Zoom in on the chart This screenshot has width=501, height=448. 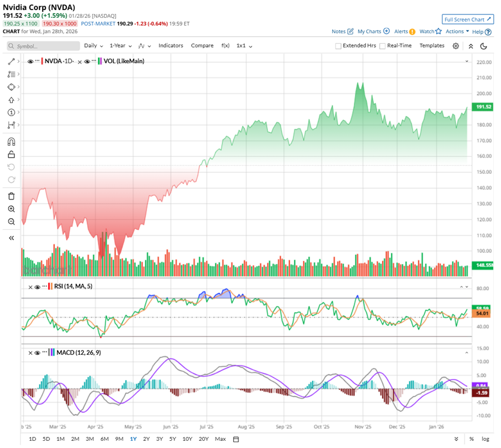tap(11, 209)
